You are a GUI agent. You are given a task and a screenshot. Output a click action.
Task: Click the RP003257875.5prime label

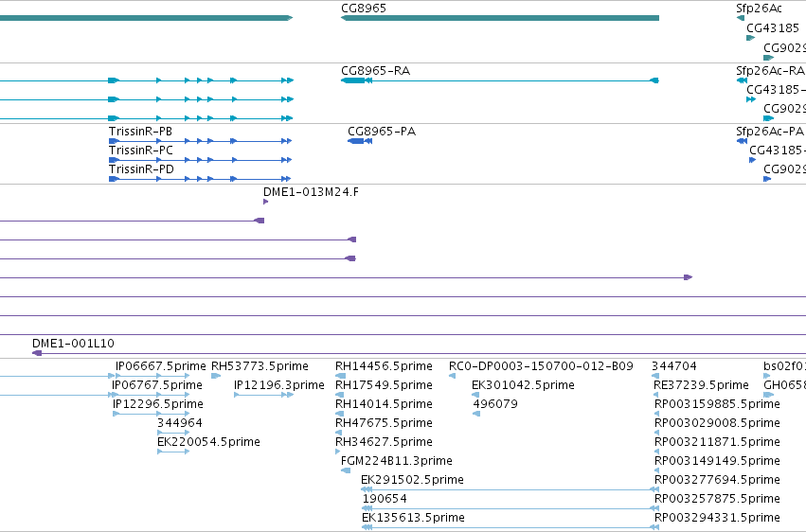coord(717,499)
